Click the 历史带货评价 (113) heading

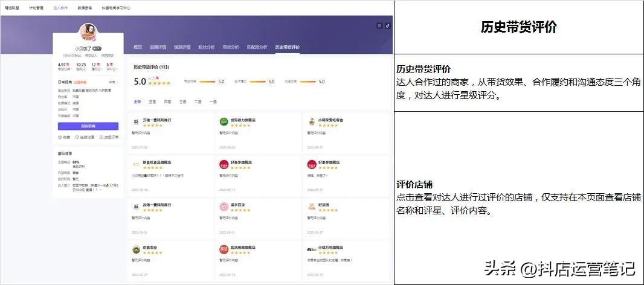(151, 67)
